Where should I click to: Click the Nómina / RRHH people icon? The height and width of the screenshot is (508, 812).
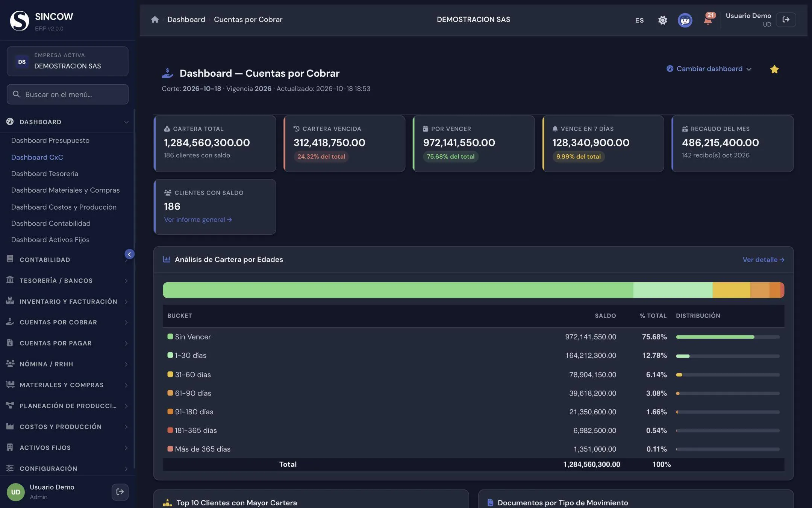pyautogui.click(x=10, y=364)
